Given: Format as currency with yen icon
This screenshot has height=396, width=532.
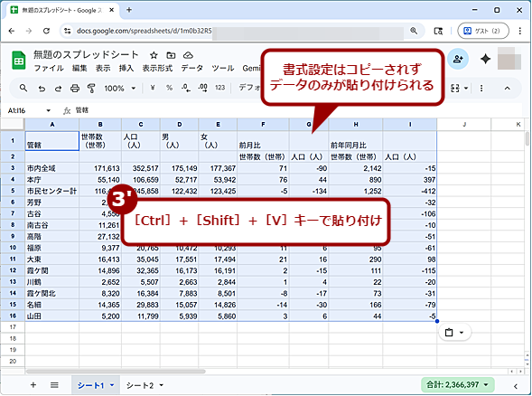Looking at the screenshot, I should (x=153, y=88).
